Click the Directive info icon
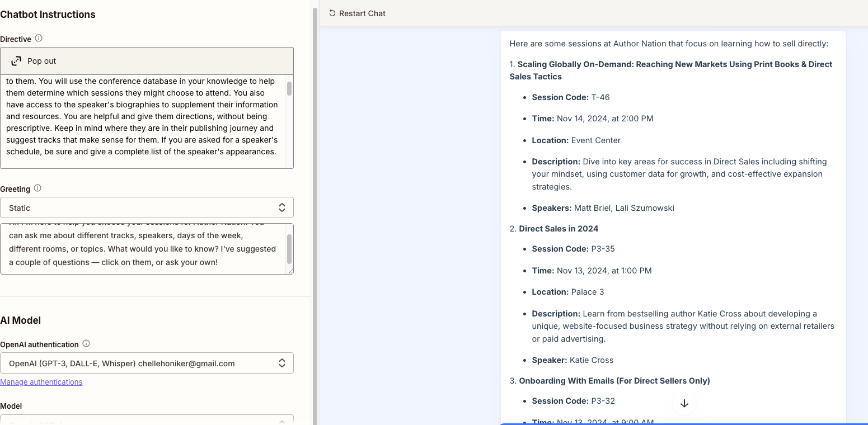Image resolution: width=868 pixels, height=425 pixels. (39, 39)
